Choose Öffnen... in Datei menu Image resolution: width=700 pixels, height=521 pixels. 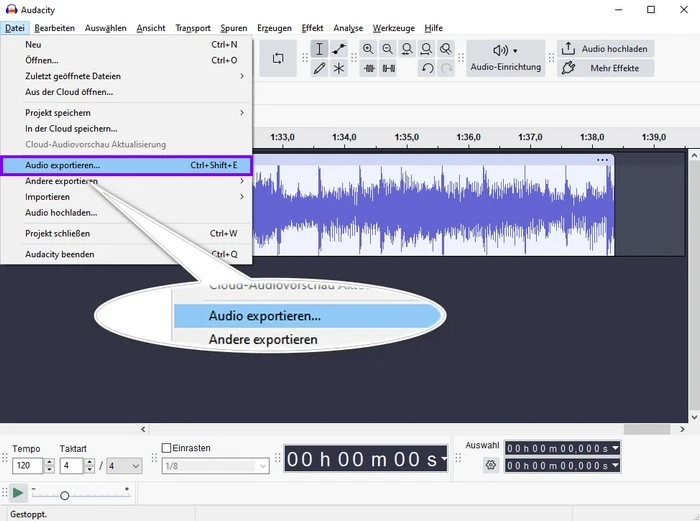pyautogui.click(x=127, y=60)
